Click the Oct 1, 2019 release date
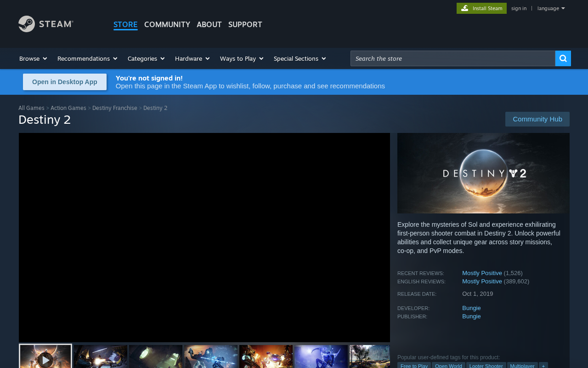 [478, 293]
